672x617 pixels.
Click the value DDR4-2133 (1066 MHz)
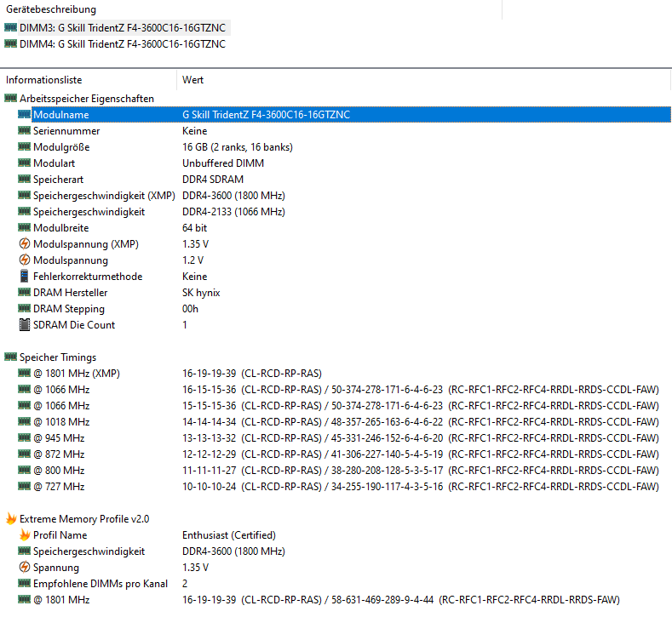tap(233, 212)
